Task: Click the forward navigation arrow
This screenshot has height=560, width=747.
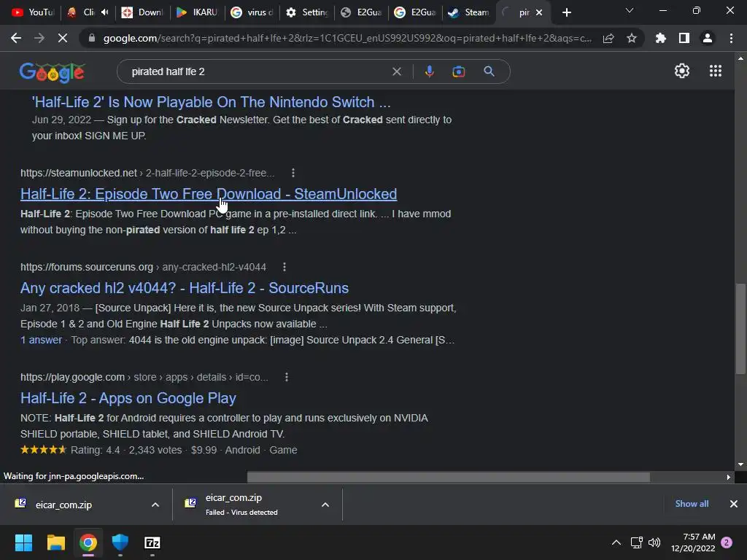Action: pos(39,38)
